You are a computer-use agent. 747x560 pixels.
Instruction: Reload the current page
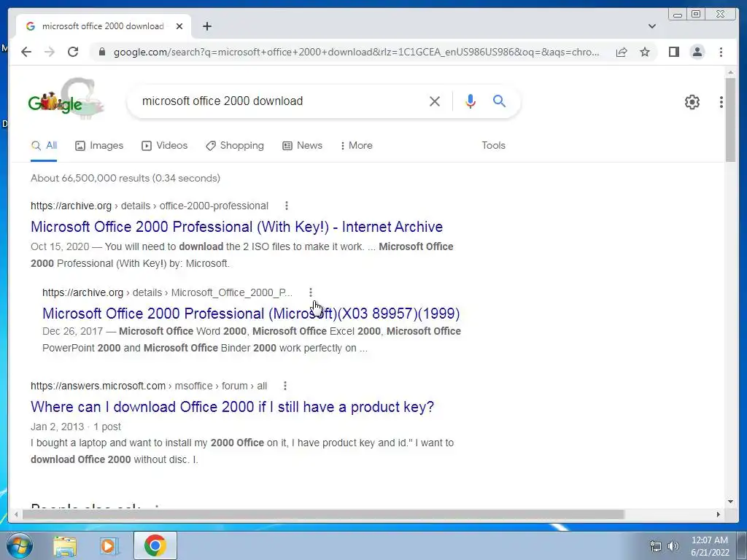(73, 52)
